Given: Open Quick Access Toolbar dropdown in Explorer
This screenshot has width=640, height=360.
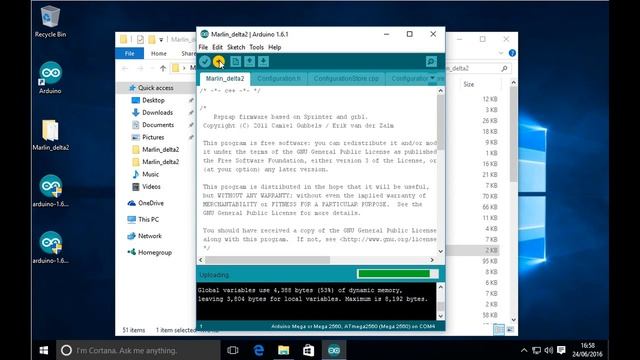Looking at the screenshot, I should 161,40.
